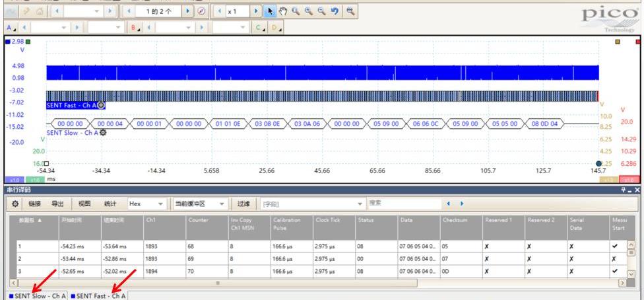Click the 导出 (Export) button

57,204
